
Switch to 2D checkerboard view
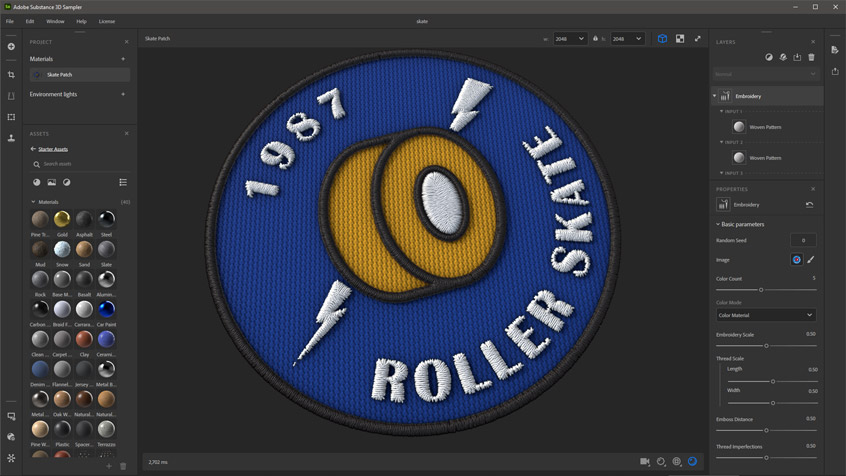(680, 39)
